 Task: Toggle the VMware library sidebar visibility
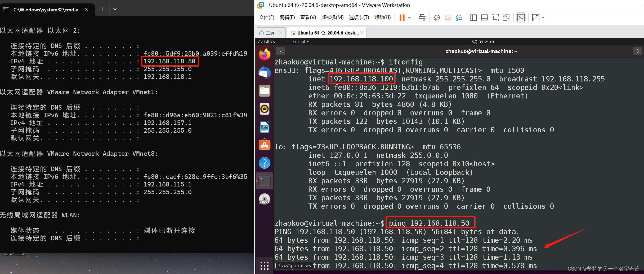pos(473,18)
